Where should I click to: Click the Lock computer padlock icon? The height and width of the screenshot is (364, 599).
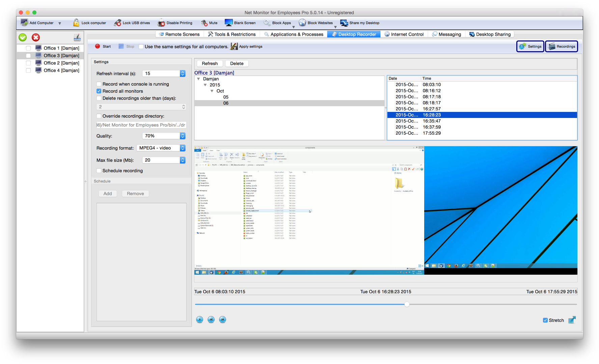(76, 23)
